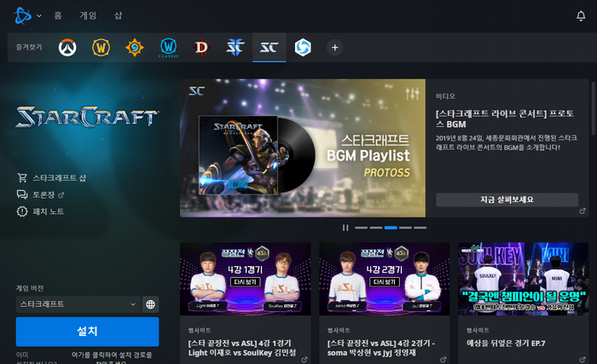Click the blue 설치 install button
The width and height of the screenshot is (597, 364).
click(x=87, y=332)
